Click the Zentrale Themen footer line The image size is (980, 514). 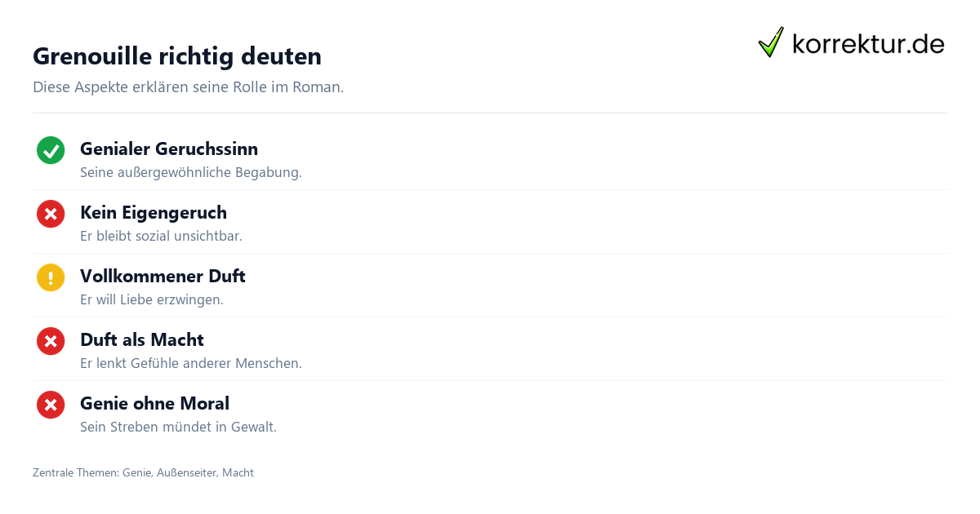click(143, 472)
